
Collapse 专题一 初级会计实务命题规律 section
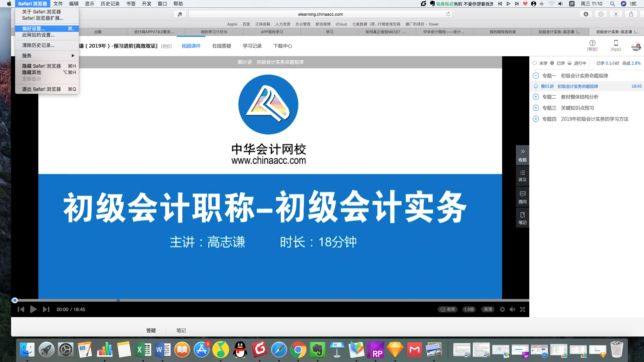coord(536,76)
